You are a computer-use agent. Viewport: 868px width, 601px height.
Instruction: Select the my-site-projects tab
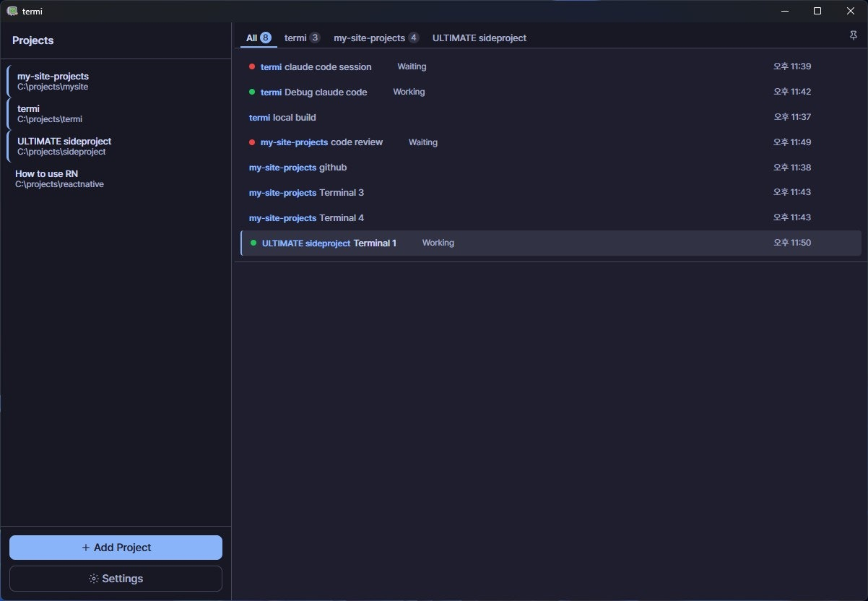coord(376,38)
